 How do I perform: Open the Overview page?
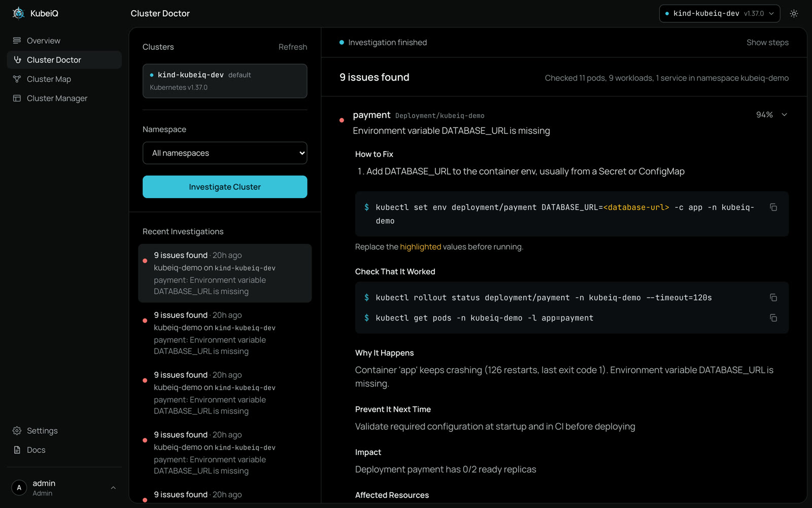click(x=64, y=41)
